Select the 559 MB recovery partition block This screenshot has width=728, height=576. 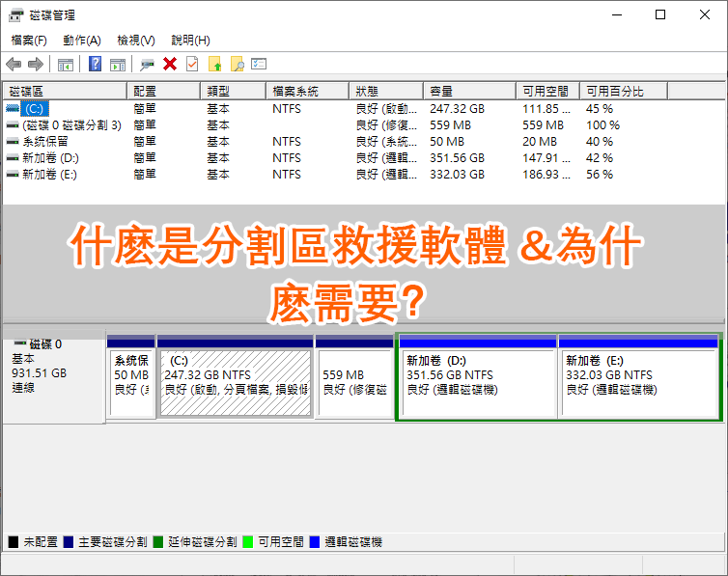click(354, 377)
